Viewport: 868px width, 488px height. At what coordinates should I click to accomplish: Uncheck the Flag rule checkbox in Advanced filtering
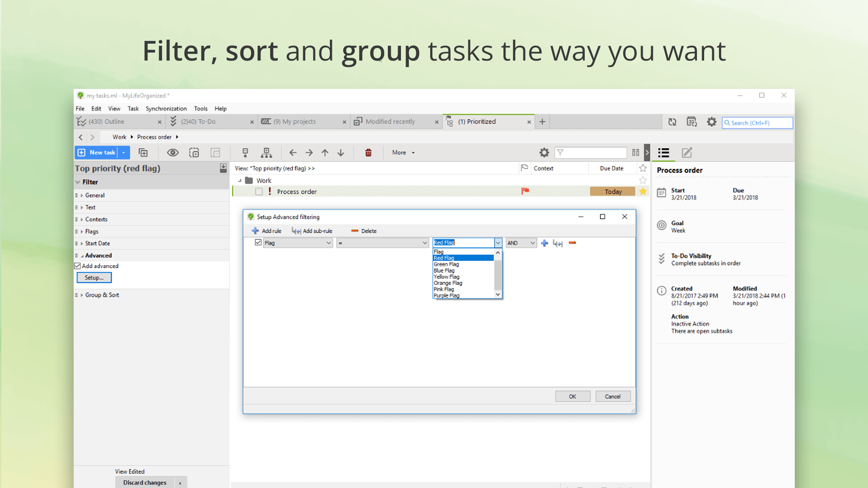tap(258, 243)
